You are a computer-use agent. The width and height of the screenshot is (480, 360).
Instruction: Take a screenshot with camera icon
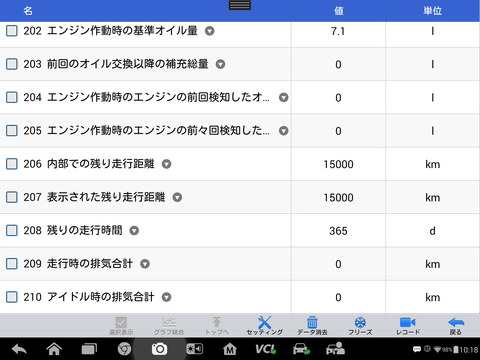click(x=159, y=349)
